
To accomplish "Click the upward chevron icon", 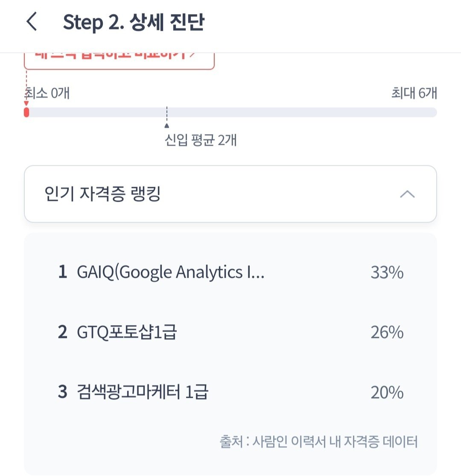I will [x=407, y=194].
